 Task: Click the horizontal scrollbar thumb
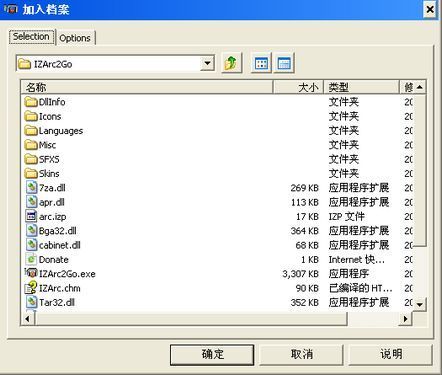[190, 319]
